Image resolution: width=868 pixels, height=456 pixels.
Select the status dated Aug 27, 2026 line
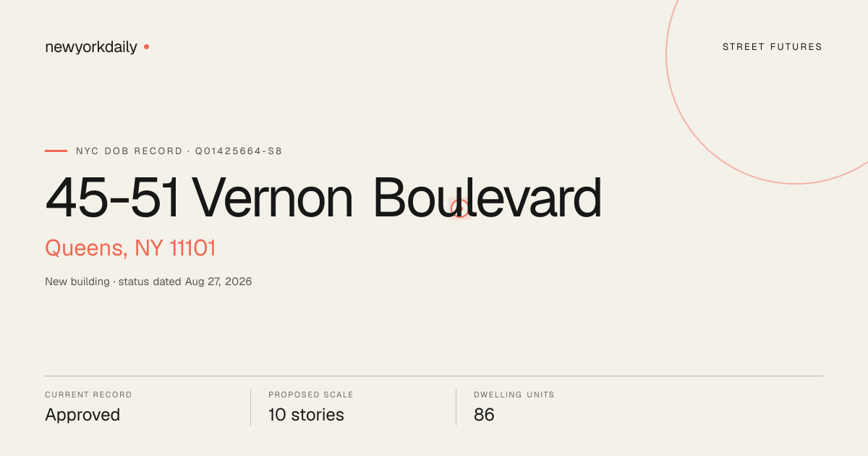[x=148, y=282]
